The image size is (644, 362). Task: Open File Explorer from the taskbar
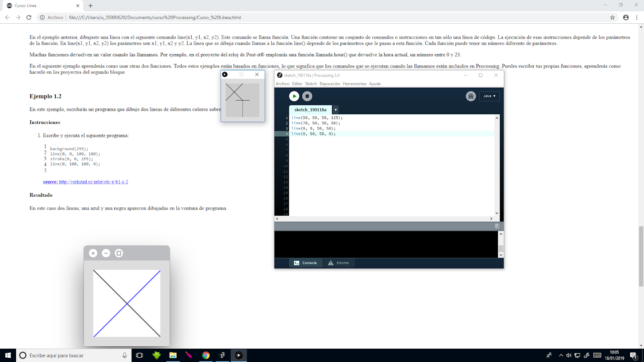[173, 355]
